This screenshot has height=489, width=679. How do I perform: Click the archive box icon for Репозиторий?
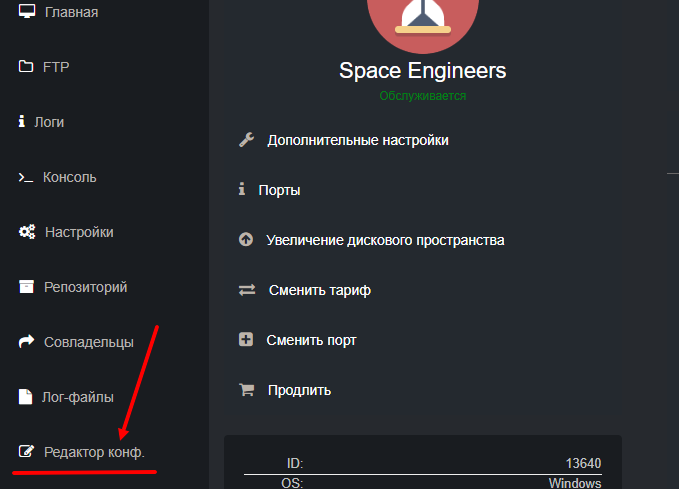(27, 287)
